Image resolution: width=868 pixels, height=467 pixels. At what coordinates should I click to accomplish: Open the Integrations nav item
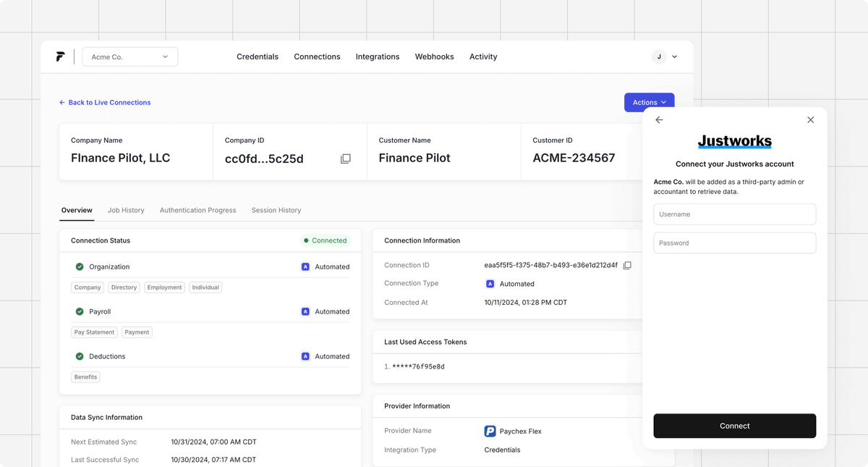tap(378, 56)
